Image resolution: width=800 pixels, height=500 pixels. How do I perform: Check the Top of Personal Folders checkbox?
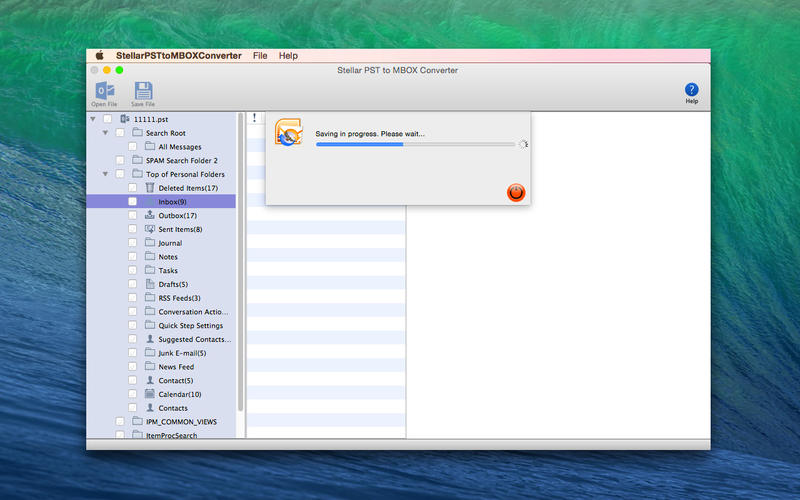point(120,174)
